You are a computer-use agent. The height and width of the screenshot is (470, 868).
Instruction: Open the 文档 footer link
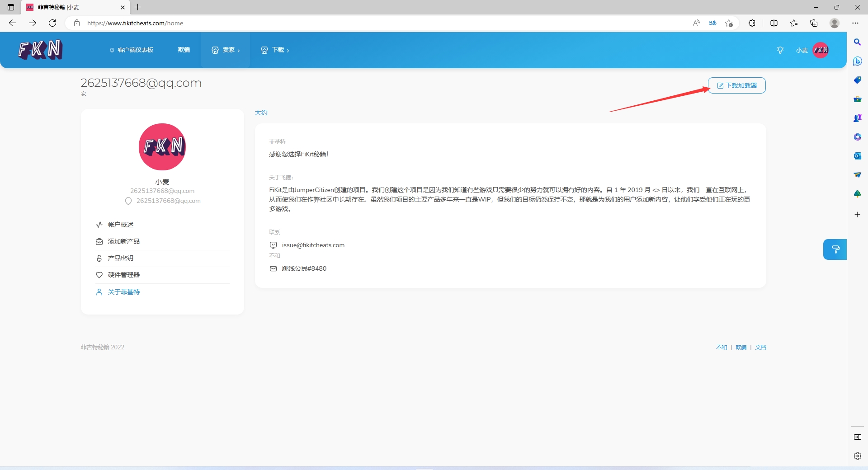(760, 347)
